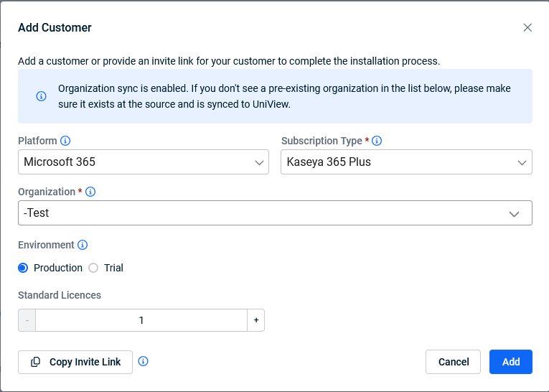This screenshot has width=549, height=392.
Task: Open Subscription Type dropdown showing Kaseya 365 Plus
Action: click(x=406, y=162)
